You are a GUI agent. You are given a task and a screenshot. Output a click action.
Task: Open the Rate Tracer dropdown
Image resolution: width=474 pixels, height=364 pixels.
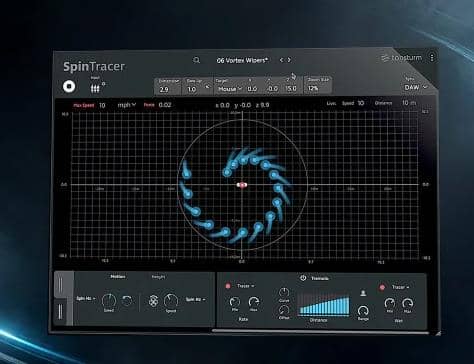click(246, 286)
